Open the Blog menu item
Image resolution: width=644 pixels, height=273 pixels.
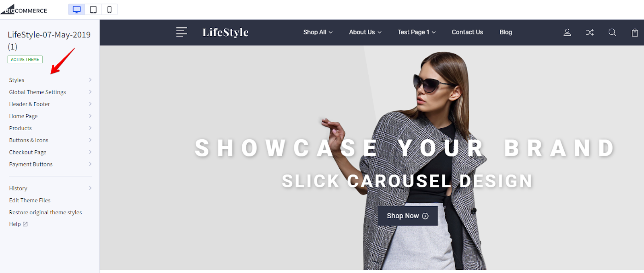coord(506,32)
